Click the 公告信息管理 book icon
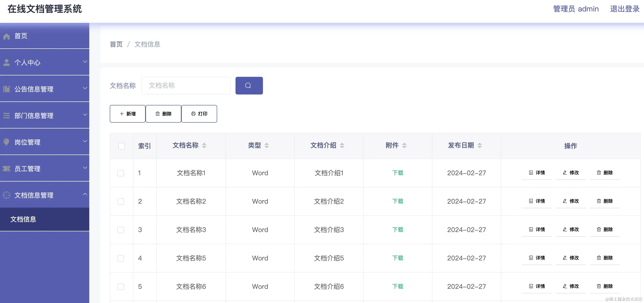644x303 pixels. pos(7,89)
